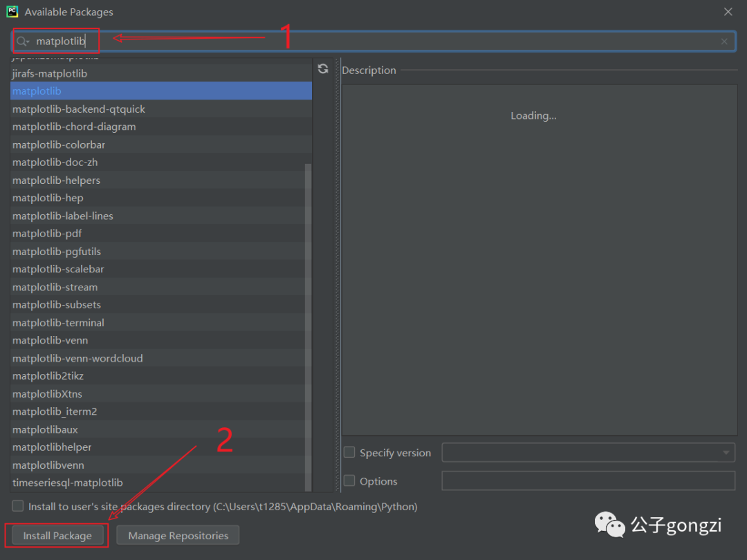Select matplotlib-colorbar package
The width and height of the screenshot is (747, 560).
(161, 144)
